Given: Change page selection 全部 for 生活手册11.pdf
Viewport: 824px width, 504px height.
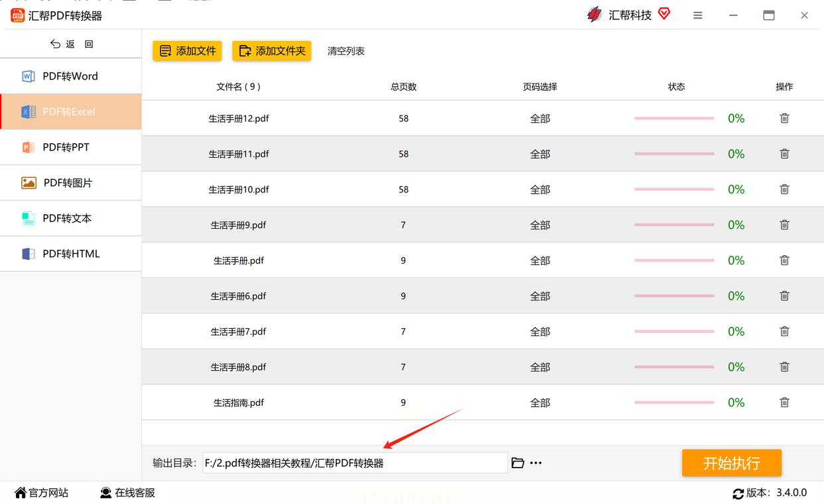Looking at the screenshot, I should point(540,154).
